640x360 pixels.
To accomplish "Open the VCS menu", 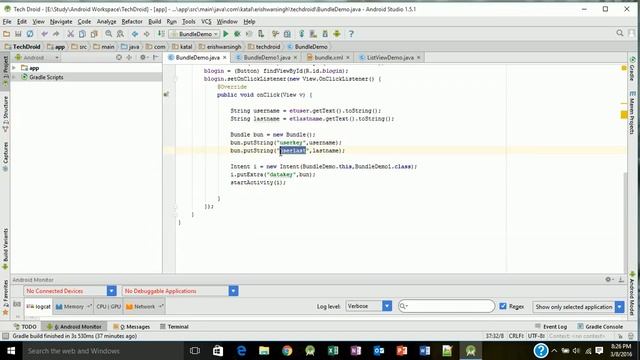I will [207, 22].
